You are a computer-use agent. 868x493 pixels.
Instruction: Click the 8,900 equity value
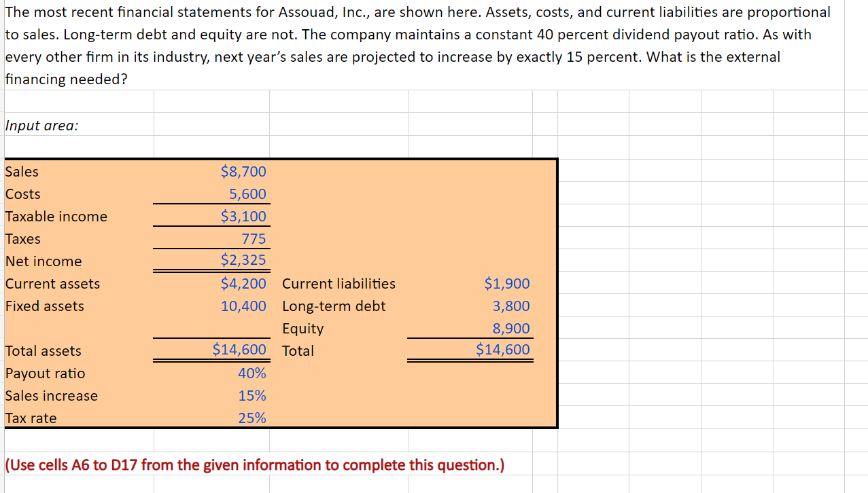coord(511,328)
